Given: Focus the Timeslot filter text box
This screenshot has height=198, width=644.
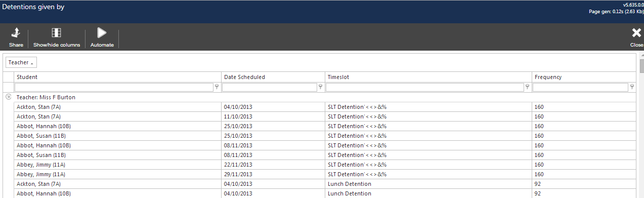Looking at the screenshot, I should pyautogui.click(x=425, y=87).
